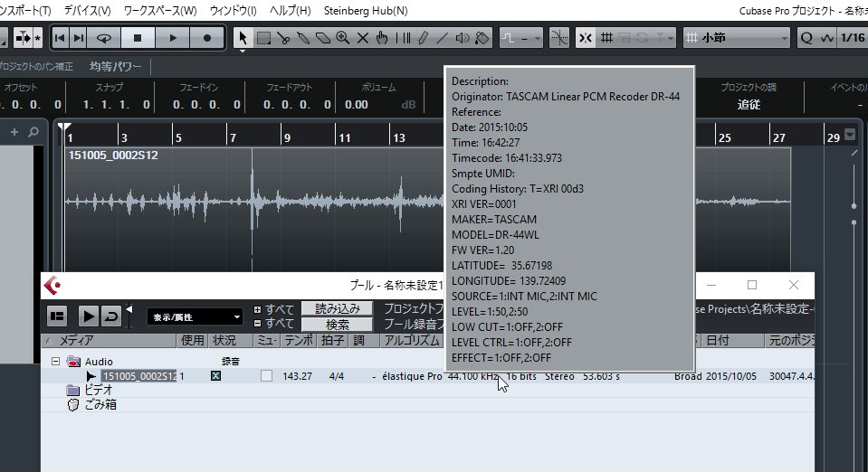Viewport: 868px width, 472px height.
Task: Click the 検索 search button
Action: (337, 325)
